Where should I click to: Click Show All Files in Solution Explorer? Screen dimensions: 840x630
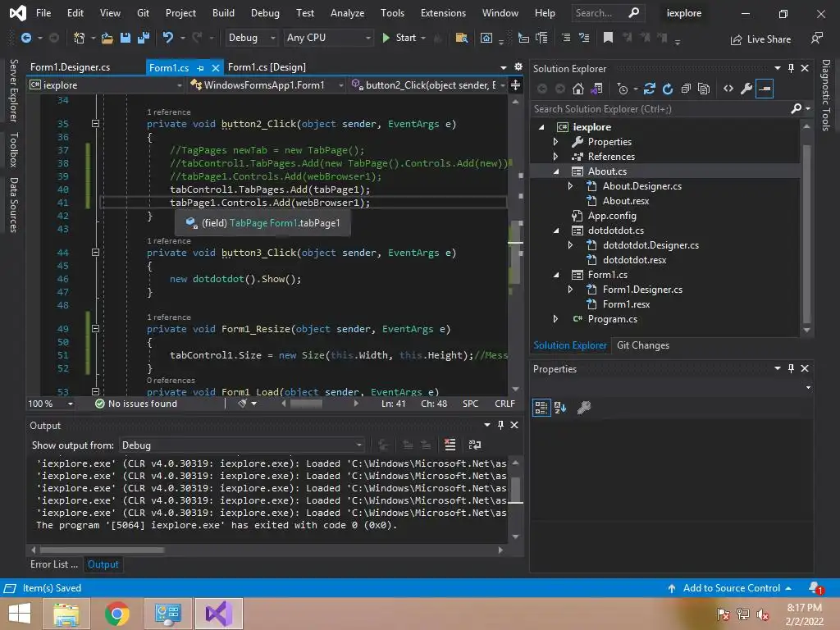[x=704, y=89]
